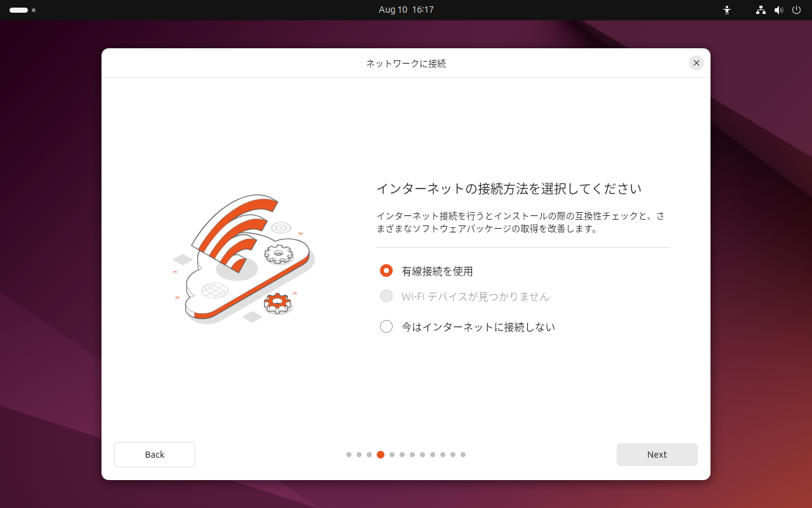The height and width of the screenshot is (508, 812).
Task: Click the heading インターネットの接続方法を選択してください
Action: click(509, 189)
